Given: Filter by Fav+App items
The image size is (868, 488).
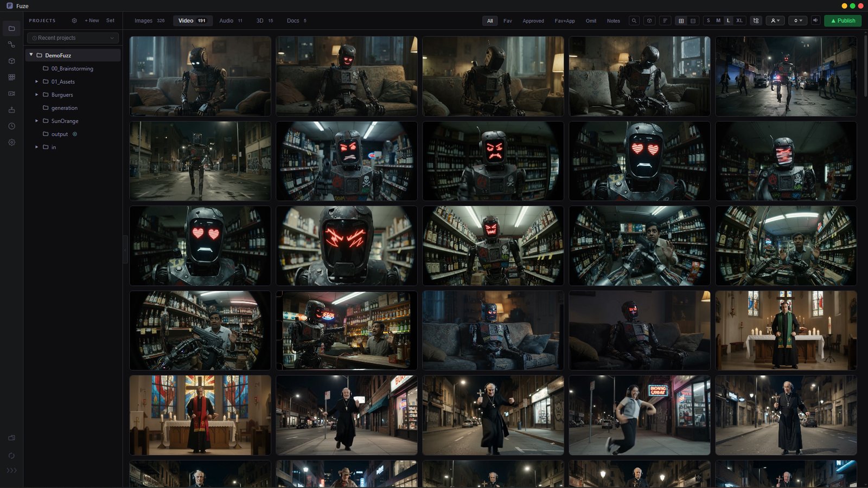Looking at the screenshot, I should click(565, 21).
